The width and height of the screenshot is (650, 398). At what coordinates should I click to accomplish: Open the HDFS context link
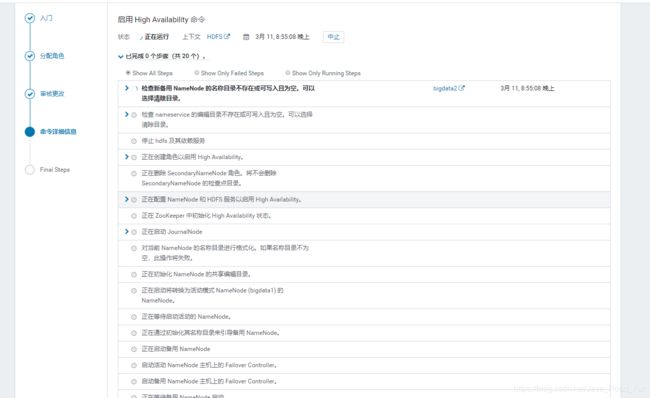[x=218, y=37]
